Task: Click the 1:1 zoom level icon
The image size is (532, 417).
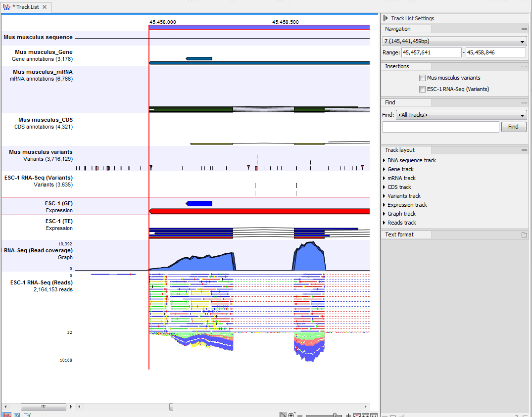Action: click(x=373, y=414)
